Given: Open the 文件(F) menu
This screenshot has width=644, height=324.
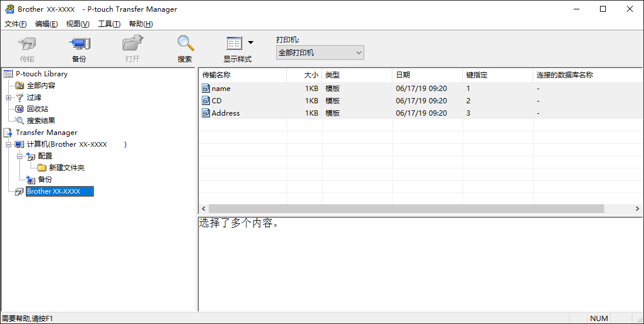Looking at the screenshot, I should [x=16, y=24].
